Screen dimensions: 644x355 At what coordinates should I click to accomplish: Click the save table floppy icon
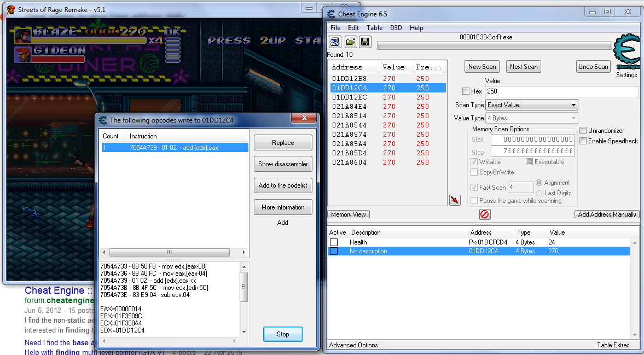pos(364,42)
